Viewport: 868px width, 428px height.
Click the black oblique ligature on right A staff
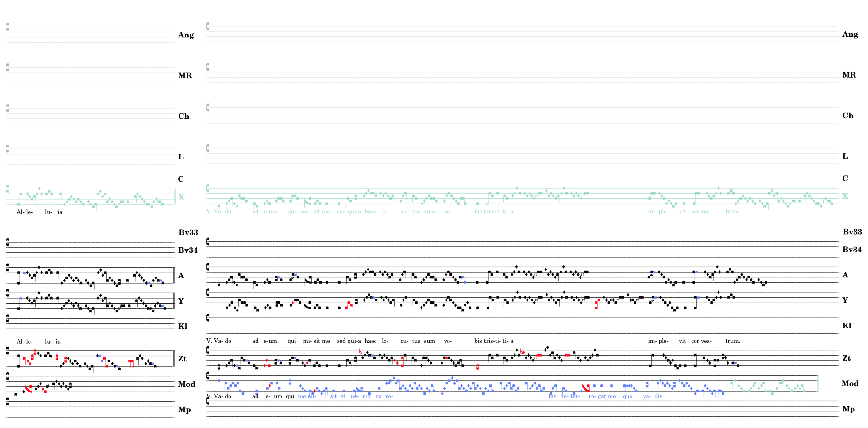[307, 281]
